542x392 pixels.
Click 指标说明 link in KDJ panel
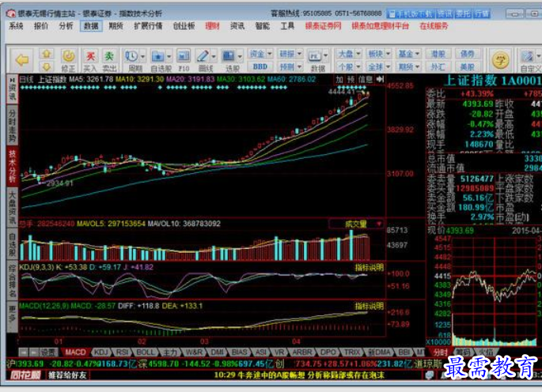[x=370, y=267]
